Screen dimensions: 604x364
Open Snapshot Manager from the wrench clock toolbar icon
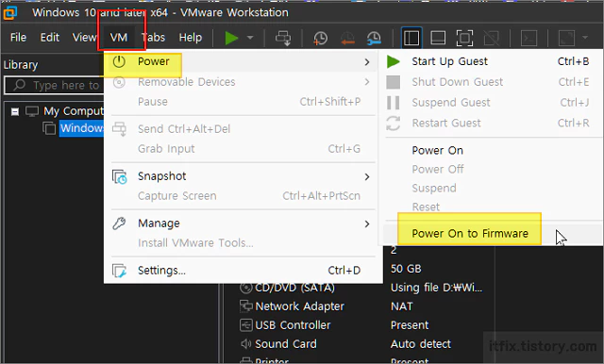[374, 38]
